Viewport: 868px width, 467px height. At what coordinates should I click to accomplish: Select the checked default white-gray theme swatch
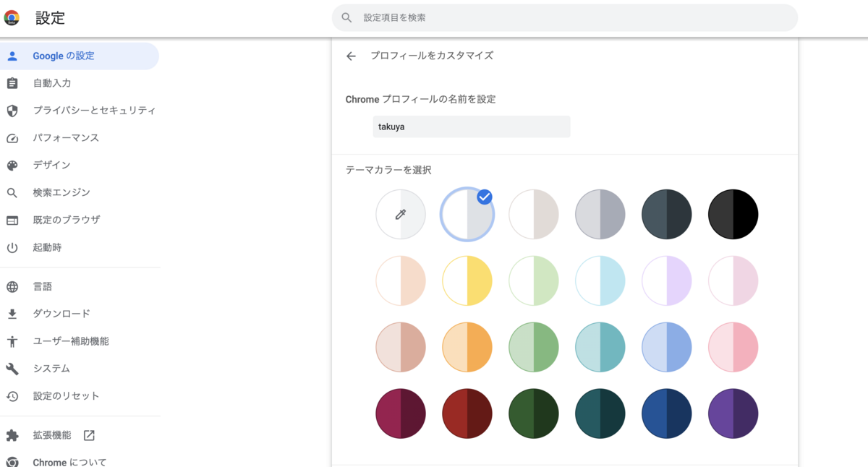tap(467, 214)
